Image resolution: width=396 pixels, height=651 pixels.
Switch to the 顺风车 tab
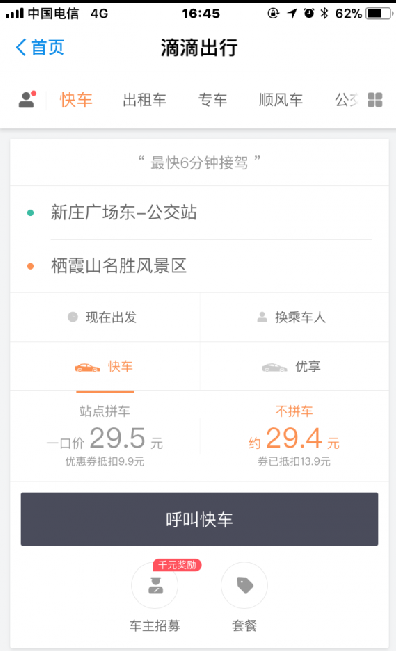(x=281, y=100)
